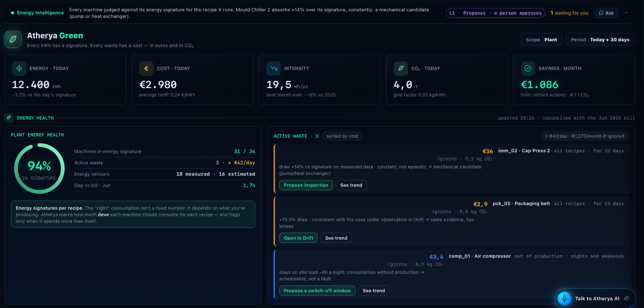Click the €2.980 cost today value

coord(158,85)
